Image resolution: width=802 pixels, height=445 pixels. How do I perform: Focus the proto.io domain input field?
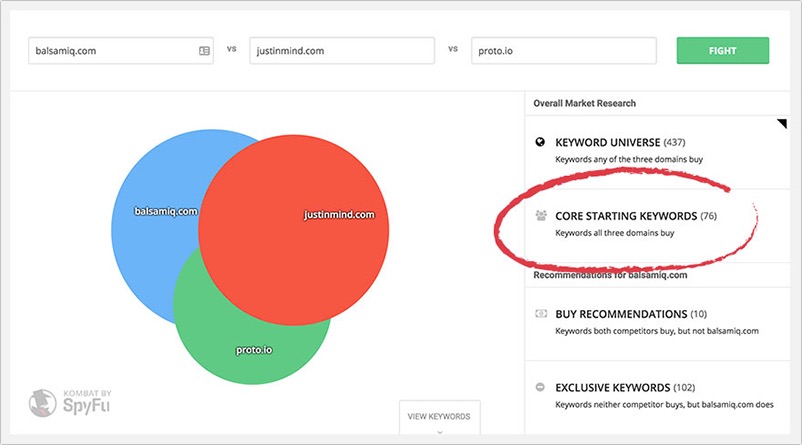point(564,51)
